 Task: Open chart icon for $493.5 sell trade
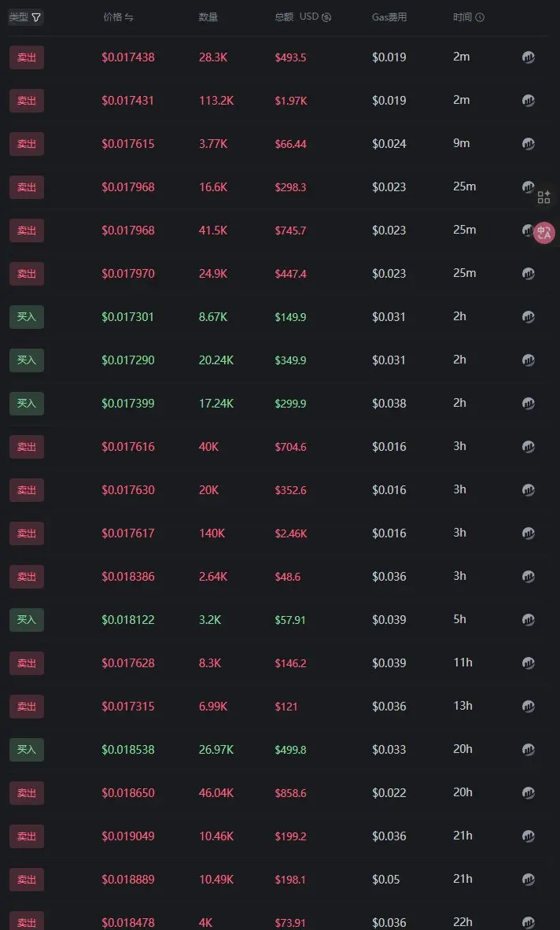click(x=529, y=57)
